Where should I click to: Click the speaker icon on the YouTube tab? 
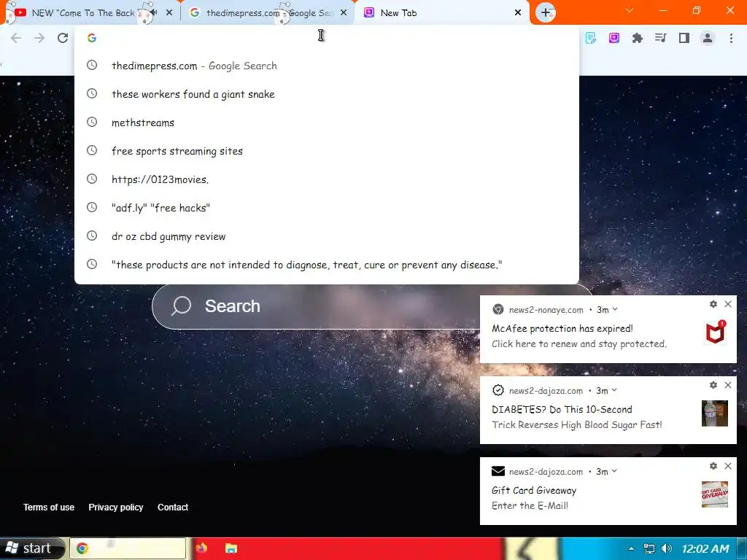coord(153,13)
